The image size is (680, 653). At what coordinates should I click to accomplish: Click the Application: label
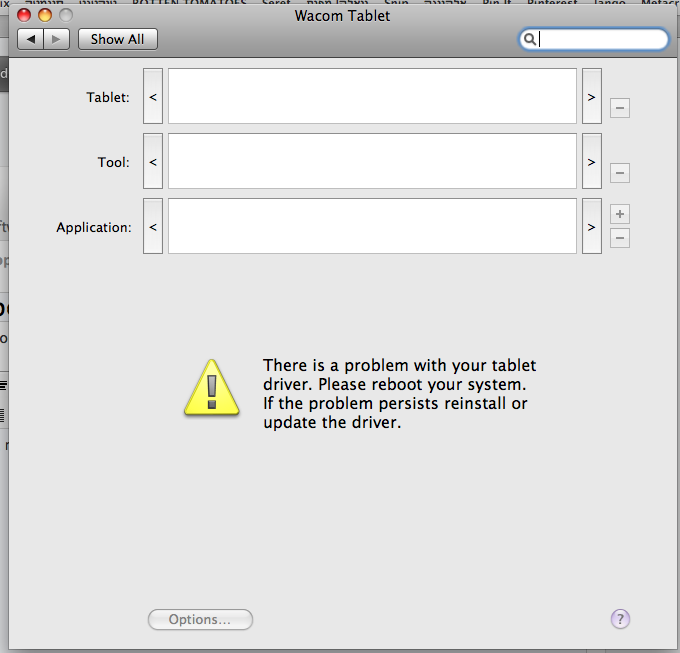coord(94,228)
